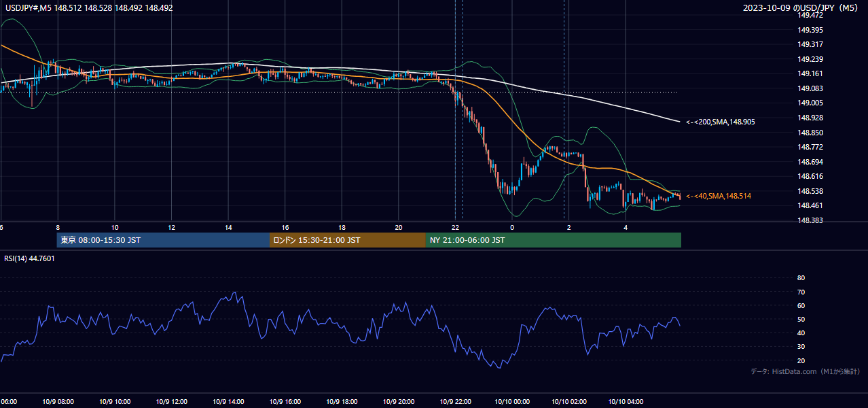Click hour label 14 under price chart
This screenshot has width=868, height=408.
(x=228, y=227)
